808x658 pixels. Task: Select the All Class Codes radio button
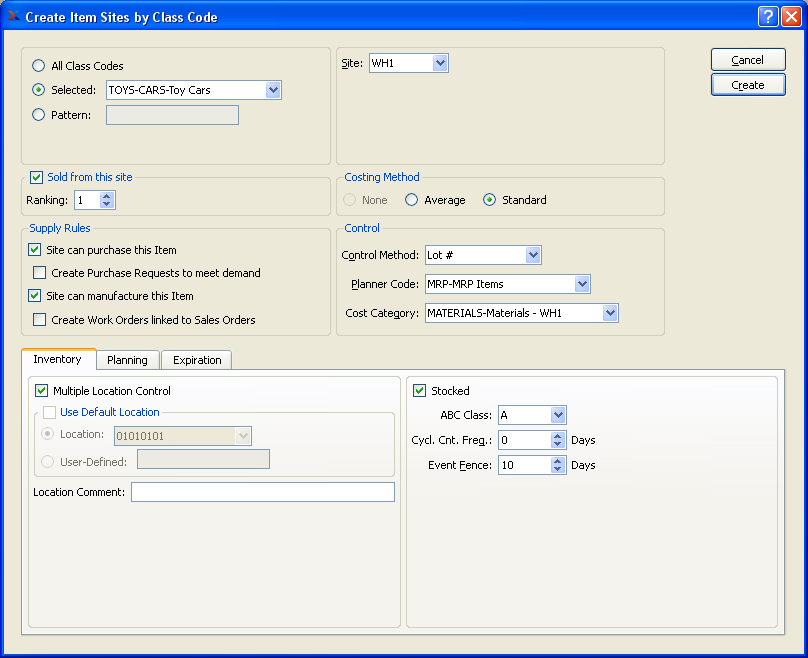(x=39, y=66)
